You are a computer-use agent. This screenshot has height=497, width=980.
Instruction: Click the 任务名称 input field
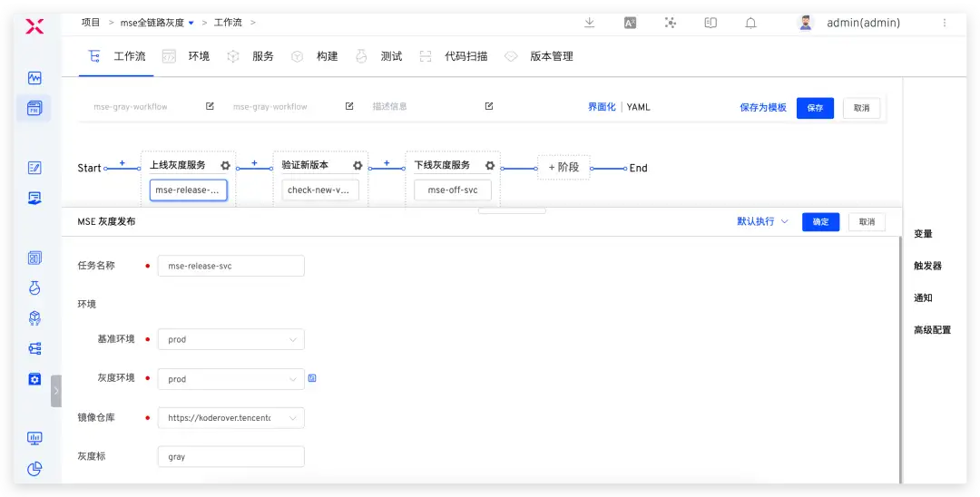coord(230,266)
